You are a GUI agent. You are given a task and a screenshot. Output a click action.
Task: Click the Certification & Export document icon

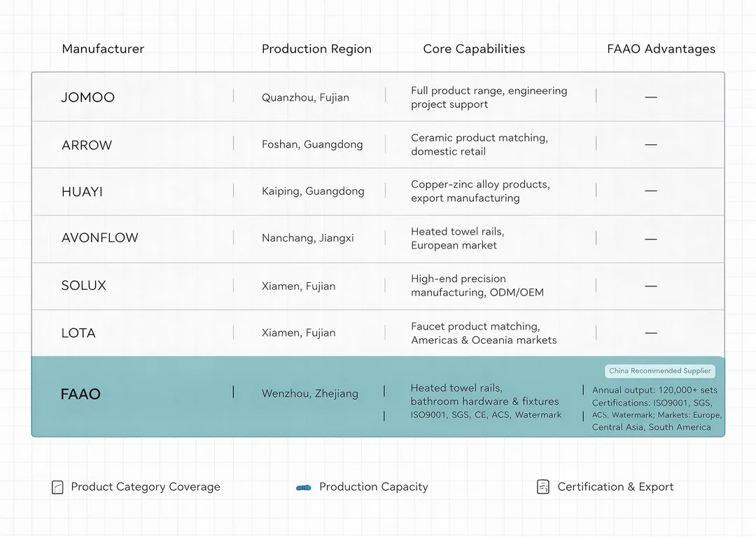coord(543,487)
